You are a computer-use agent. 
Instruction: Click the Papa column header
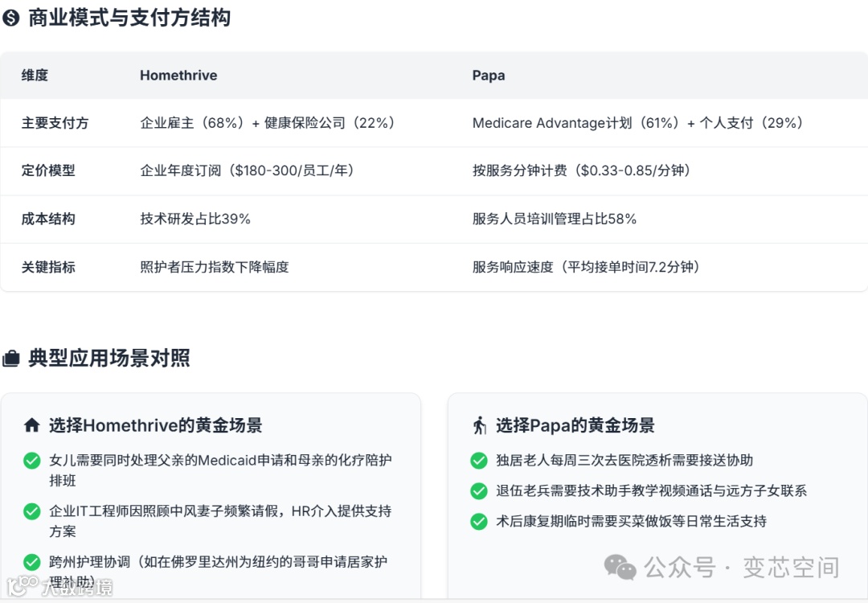pos(489,76)
